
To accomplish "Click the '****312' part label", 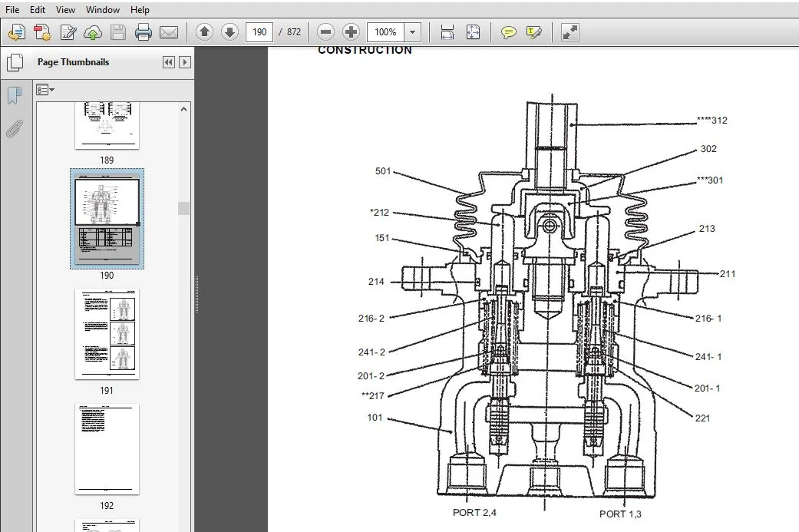I will 712,121.
